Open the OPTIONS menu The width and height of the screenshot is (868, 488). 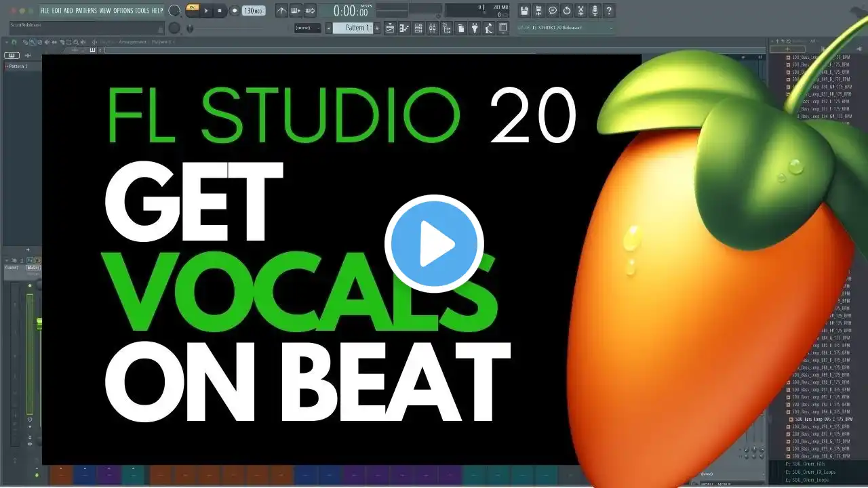point(123,11)
